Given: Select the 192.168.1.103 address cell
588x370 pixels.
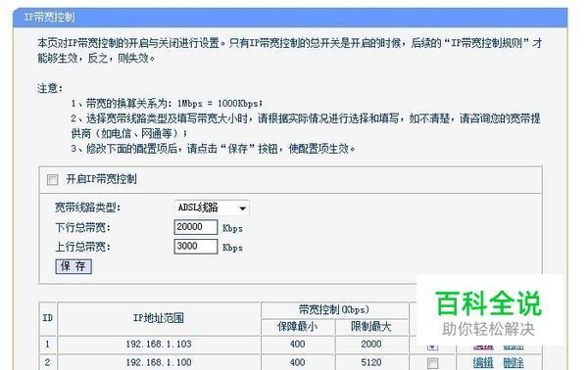Looking at the screenshot, I should [159, 344].
